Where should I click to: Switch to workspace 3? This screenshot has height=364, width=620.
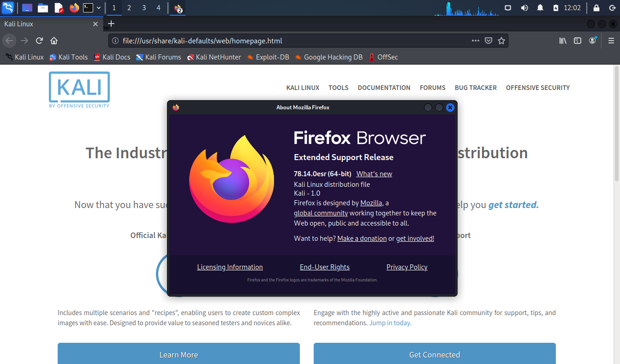click(x=144, y=8)
